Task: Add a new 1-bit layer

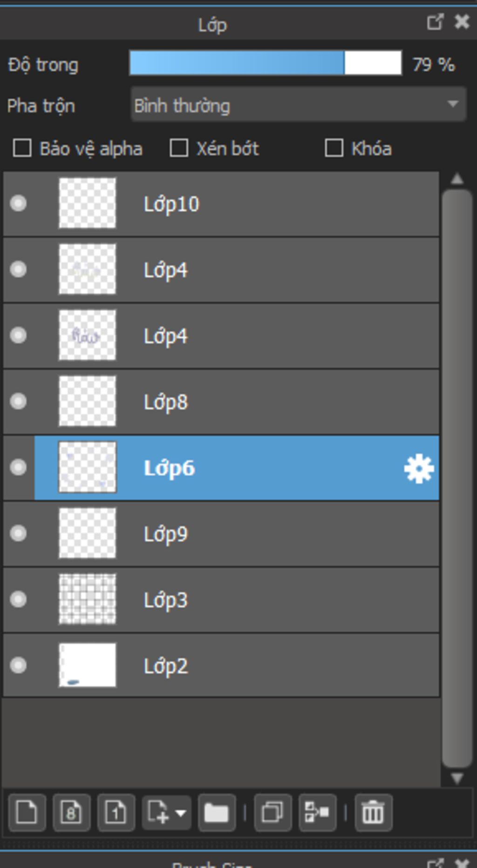Action: (x=116, y=813)
